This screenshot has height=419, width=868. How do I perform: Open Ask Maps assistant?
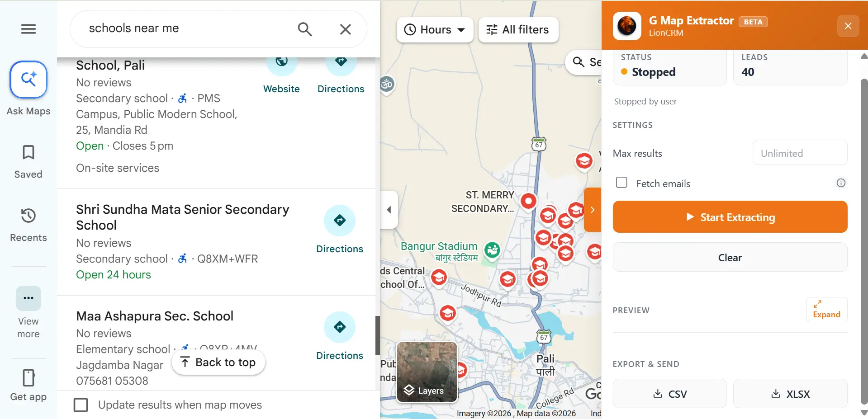coord(28,80)
